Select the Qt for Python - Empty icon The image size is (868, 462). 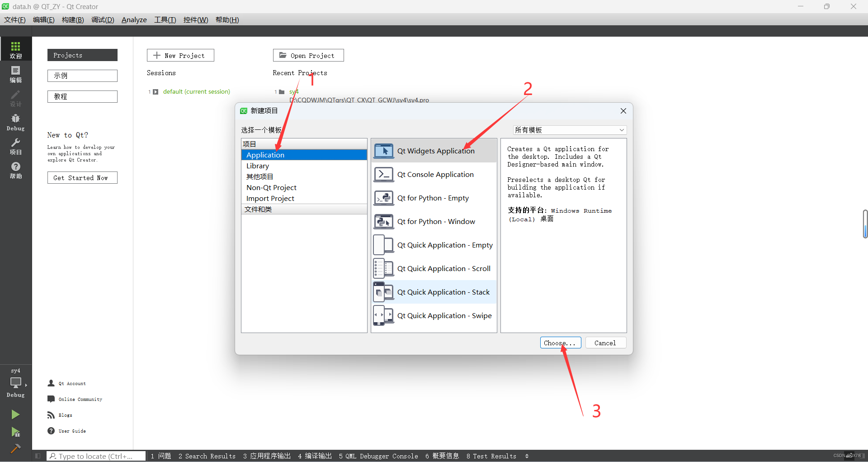coord(384,198)
